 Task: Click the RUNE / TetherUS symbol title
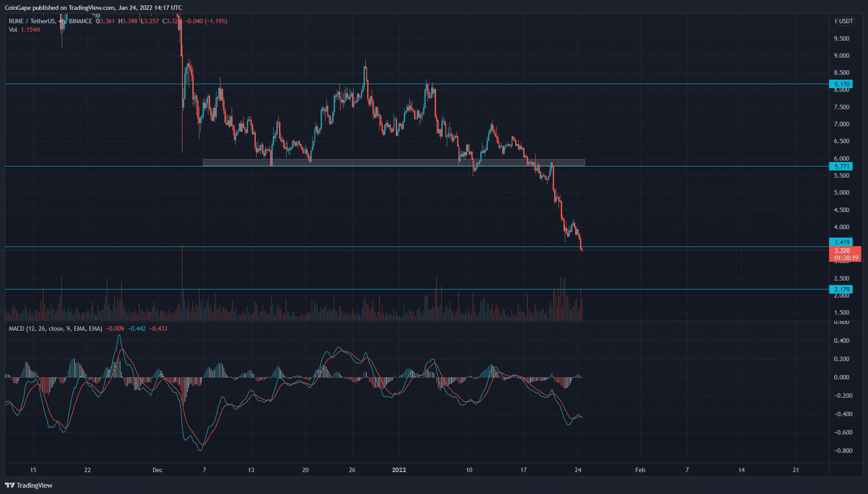pyautogui.click(x=31, y=21)
